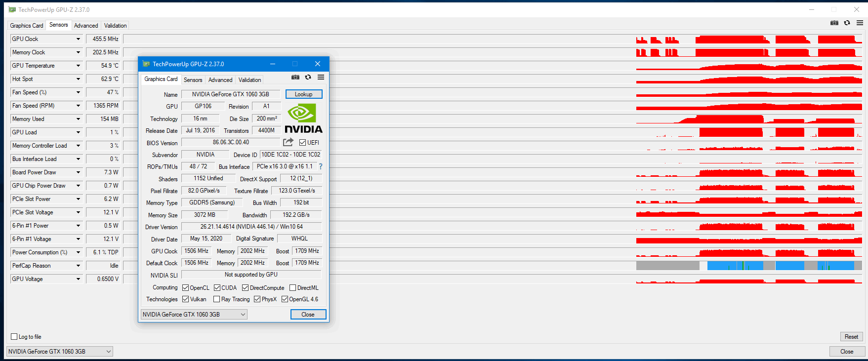This screenshot has width=868, height=361.
Task: Open the hamburger menu in the Sensors window
Action: click(x=860, y=23)
